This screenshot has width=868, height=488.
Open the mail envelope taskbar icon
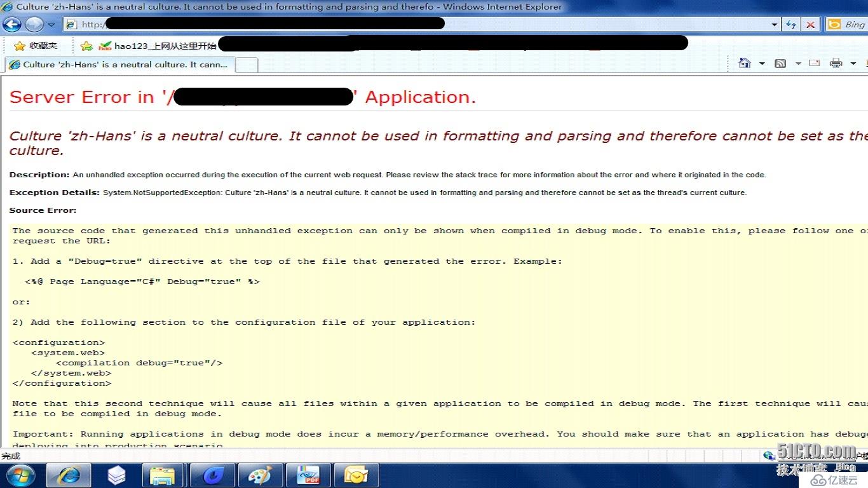point(356,475)
